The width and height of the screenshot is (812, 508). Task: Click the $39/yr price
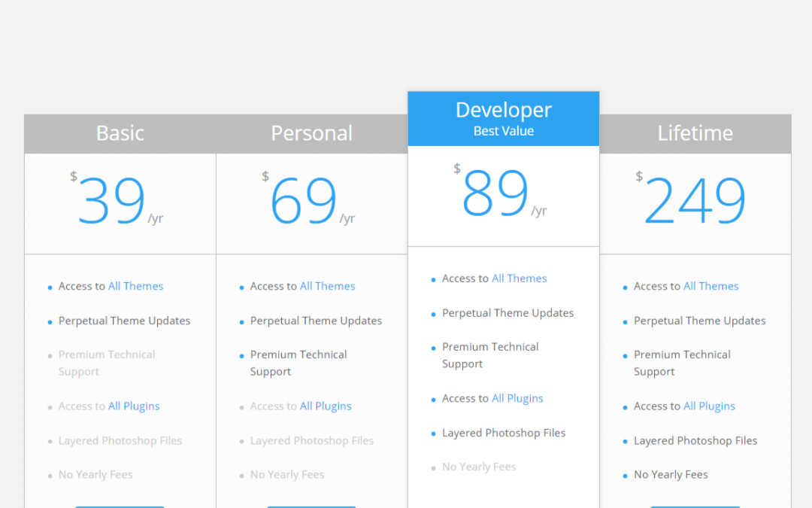point(113,202)
